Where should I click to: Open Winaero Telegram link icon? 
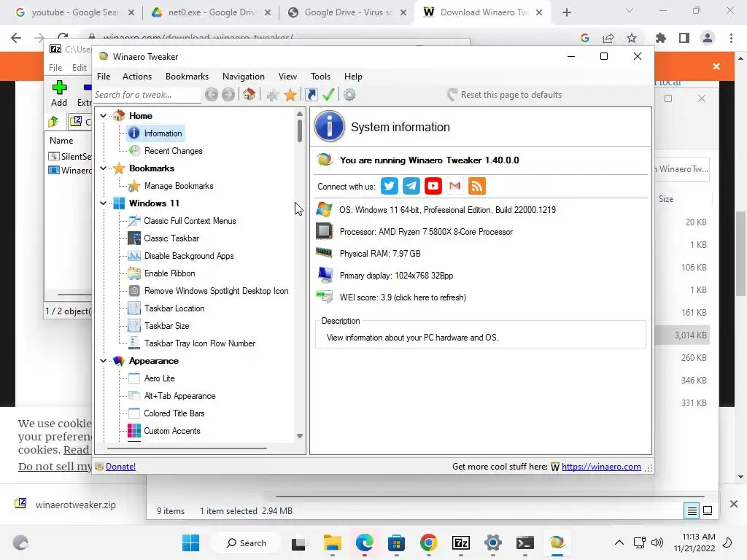(x=411, y=186)
